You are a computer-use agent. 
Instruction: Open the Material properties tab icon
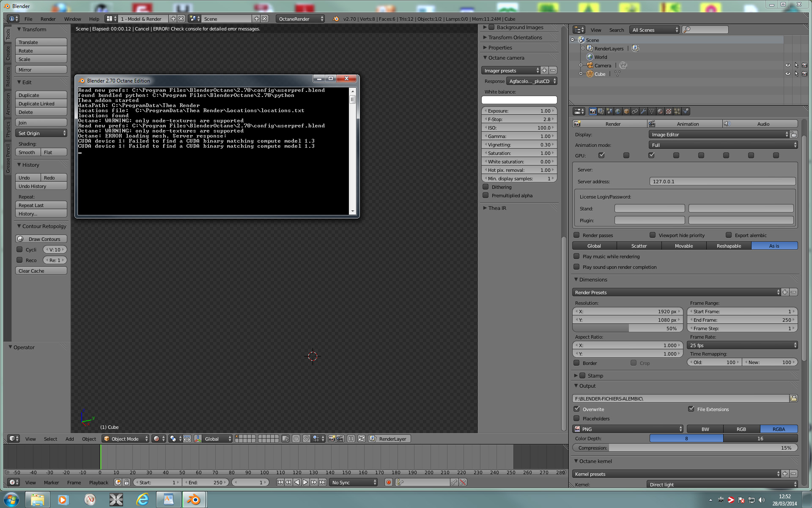click(x=660, y=111)
